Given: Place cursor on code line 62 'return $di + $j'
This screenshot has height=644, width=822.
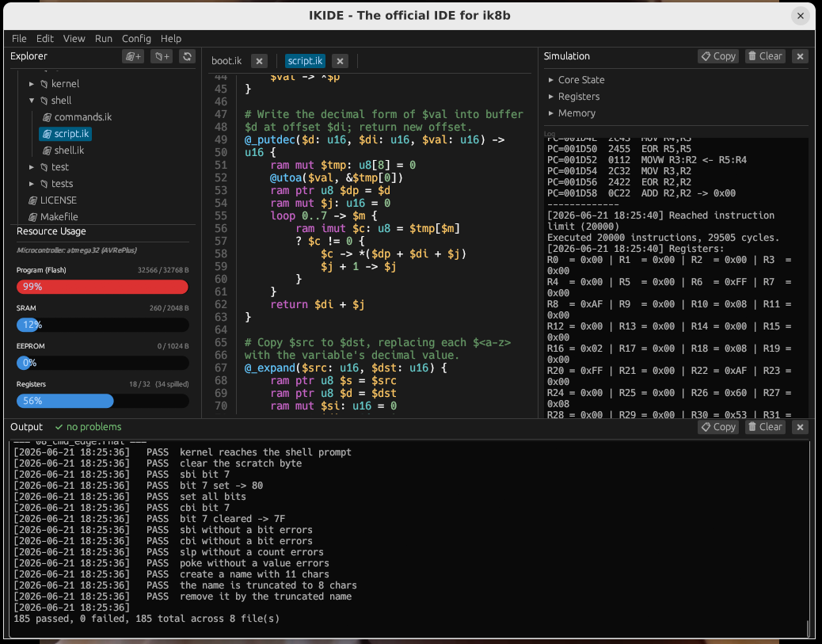Looking at the screenshot, I should (x=318, y=305).
